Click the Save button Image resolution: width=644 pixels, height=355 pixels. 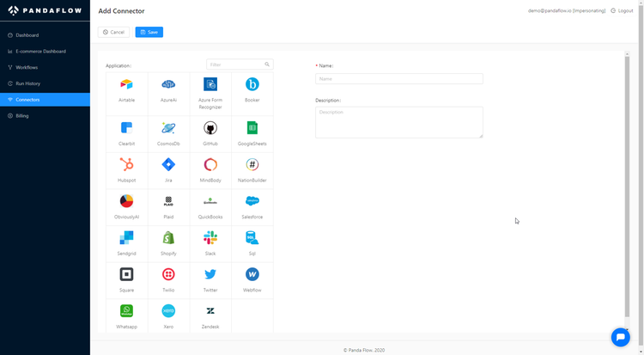click(x=149, y=32)
